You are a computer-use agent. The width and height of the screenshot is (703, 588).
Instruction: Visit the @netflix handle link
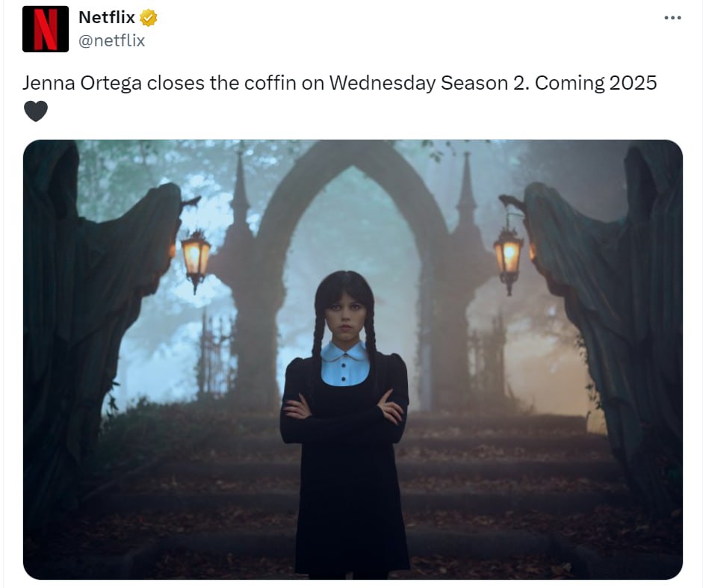tap(111, 41)
